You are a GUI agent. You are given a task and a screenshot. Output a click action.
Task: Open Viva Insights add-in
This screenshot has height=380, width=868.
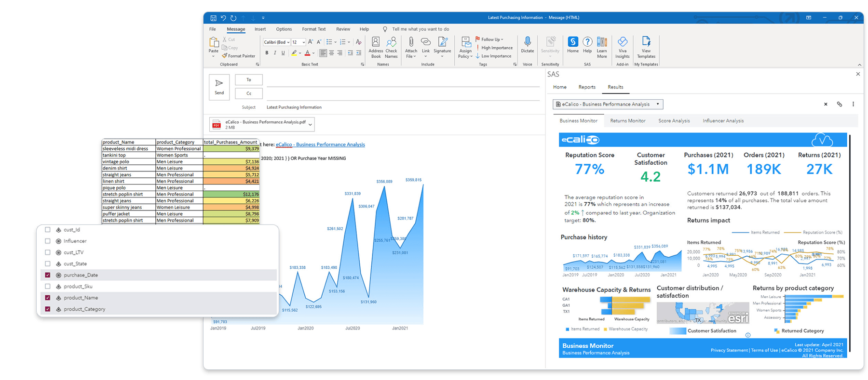(x=623, y=48)
